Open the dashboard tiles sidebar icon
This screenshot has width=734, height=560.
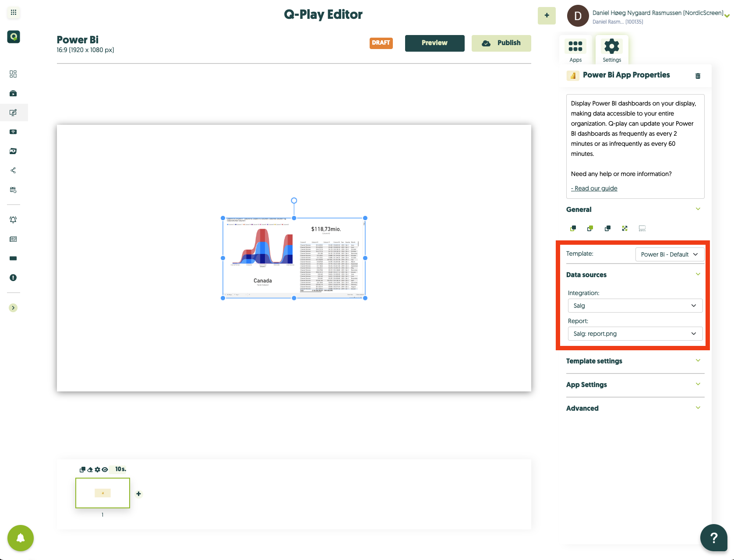pos(13,74)
